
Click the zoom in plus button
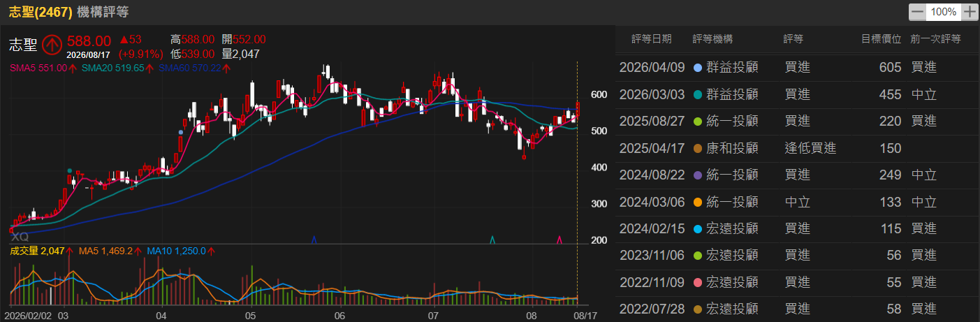click(x=970, y=12)
